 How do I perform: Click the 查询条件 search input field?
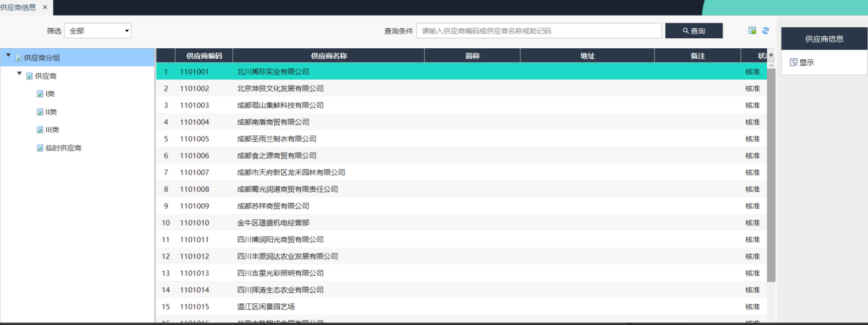coord(538,31)
